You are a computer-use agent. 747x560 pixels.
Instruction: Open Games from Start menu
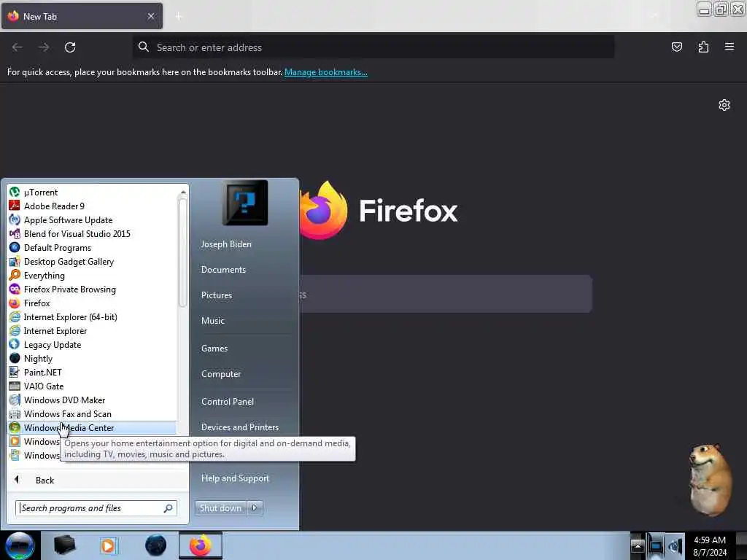(214, 348)
